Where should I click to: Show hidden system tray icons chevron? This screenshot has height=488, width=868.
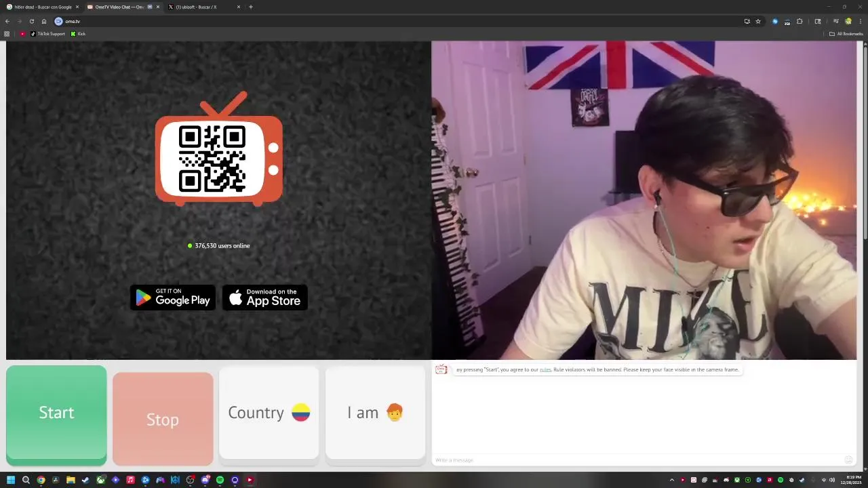click(x=671, y=480)
